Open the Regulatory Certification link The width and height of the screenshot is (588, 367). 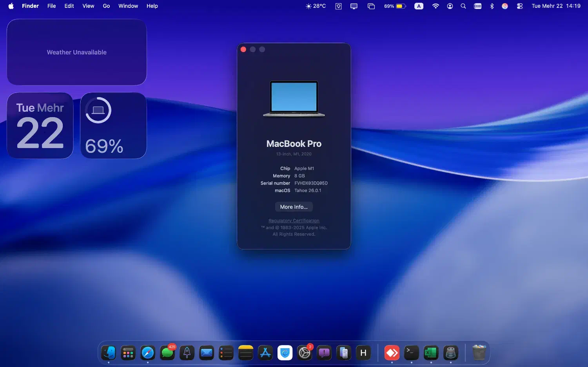tap(294, 221)
